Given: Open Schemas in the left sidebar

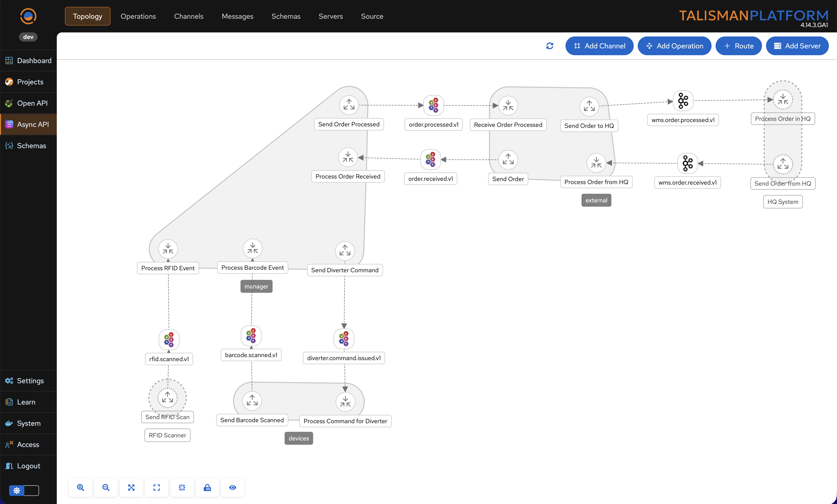Looking at the screenshot, I should [x=31, y=146].
